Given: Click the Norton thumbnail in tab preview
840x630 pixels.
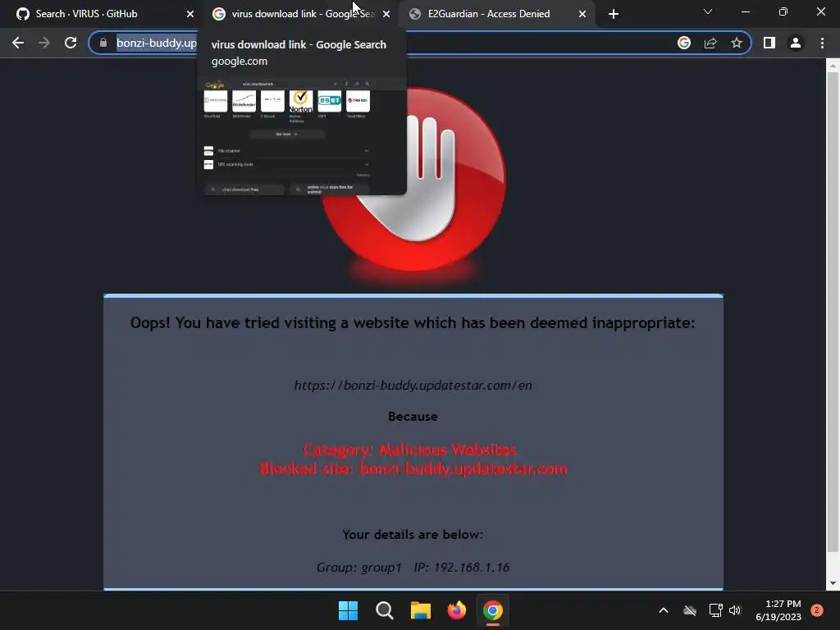Looking at the screenshot, I should tap(301, 102).
